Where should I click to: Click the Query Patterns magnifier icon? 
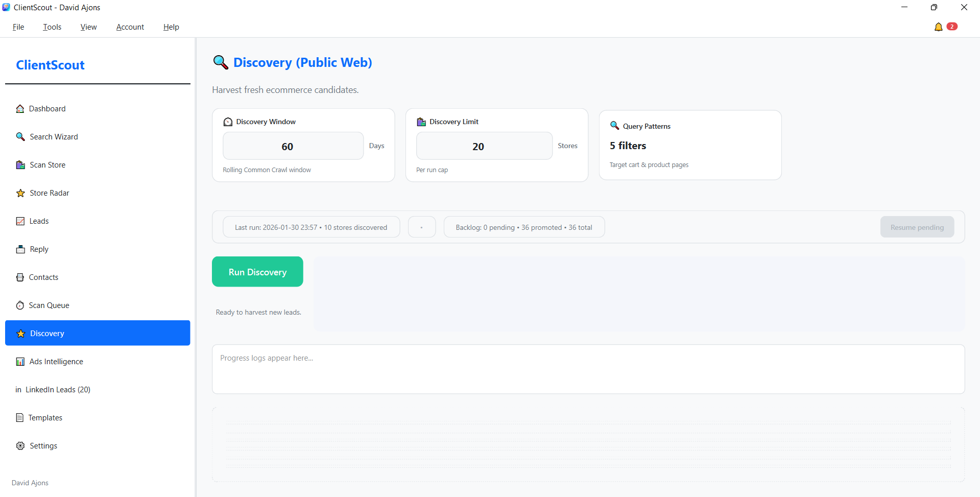615,126
